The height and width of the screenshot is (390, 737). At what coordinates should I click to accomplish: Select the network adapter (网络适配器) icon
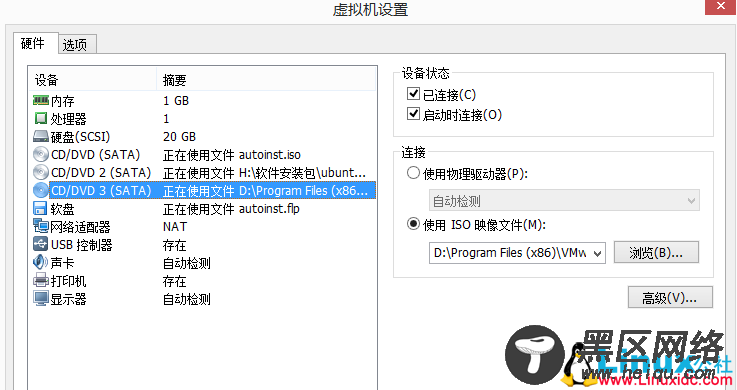tap(41, 226)
